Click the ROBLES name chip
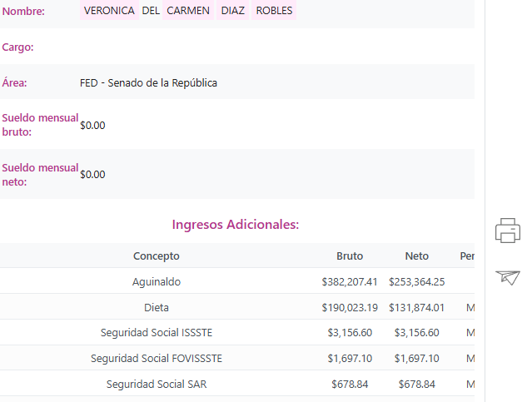Image resolution: width=532 pixels, height=402 pixels. click(274, 11)
